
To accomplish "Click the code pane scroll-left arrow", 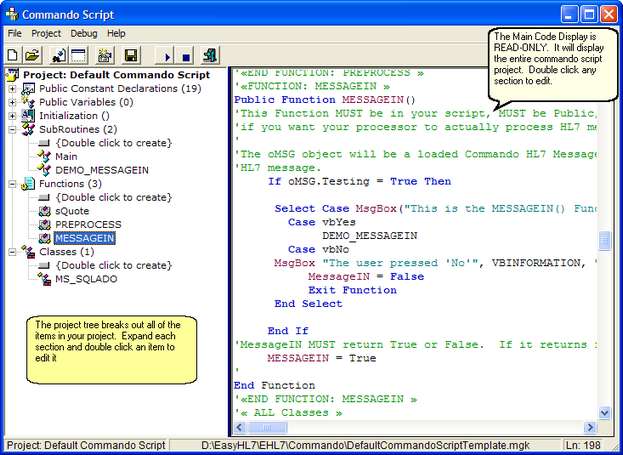I will [240, 428].
